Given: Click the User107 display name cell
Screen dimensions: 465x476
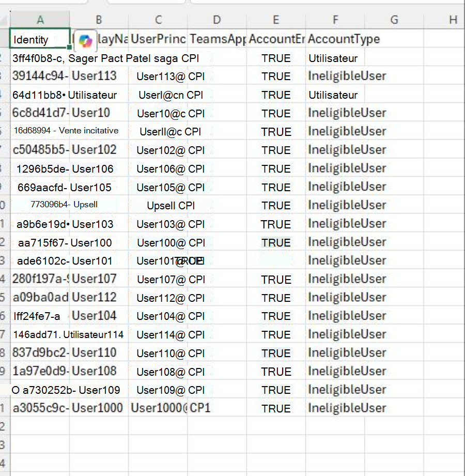Looking at the screenshot, I should click(99, 279).
